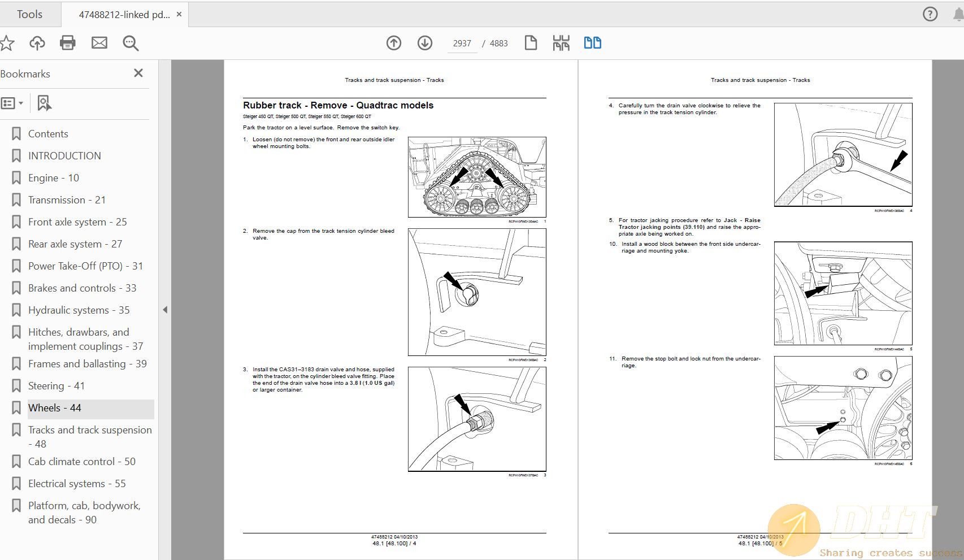This screenshot has width=964, height=560.
Task: Select Rear axle system - 27 bookmark
Action: point(75,244)
